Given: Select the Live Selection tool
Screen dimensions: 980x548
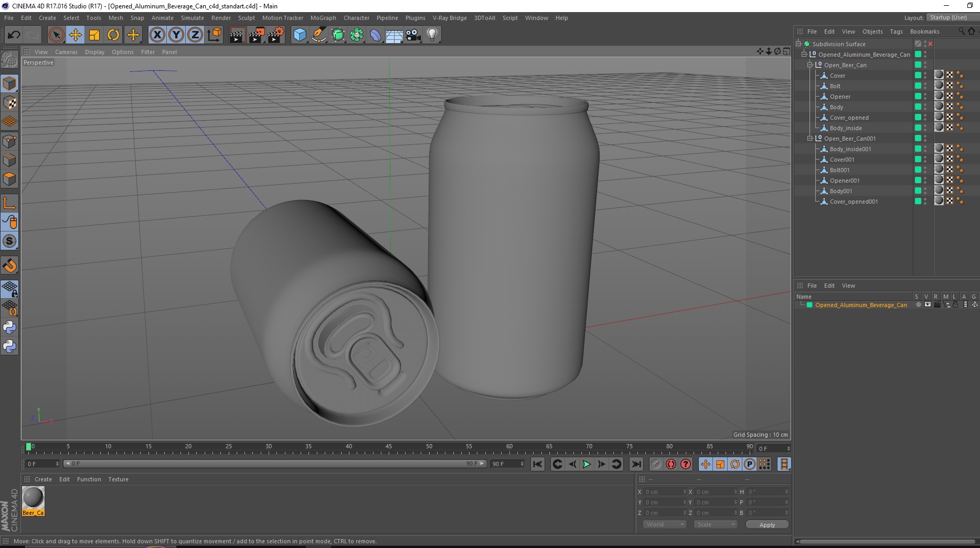Looking at the screenshot, I should click(56, 35).
